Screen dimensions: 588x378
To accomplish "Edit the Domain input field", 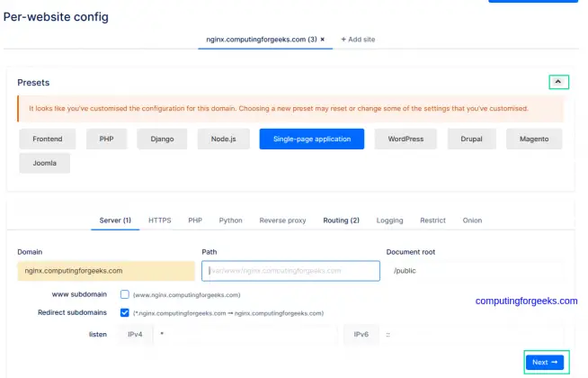I will tap(105, 270).
